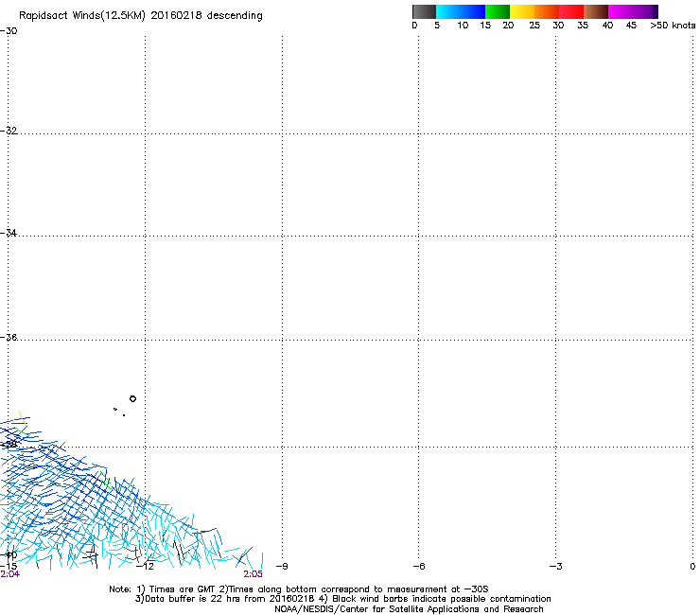This screenshot has height=615, width=700.
Task: Click the '45' color bar label
Action: [631, 26]
